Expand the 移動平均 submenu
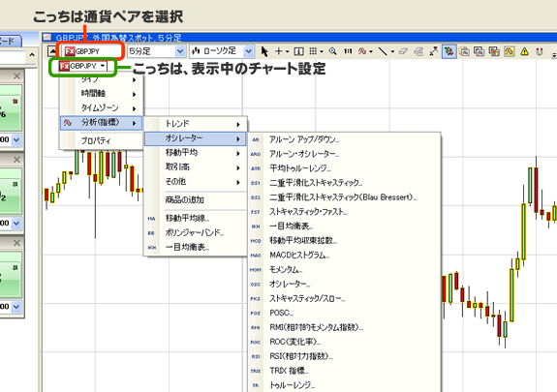Image resolution: width=557 pixels, height=392 pixels. click(195, 153)
